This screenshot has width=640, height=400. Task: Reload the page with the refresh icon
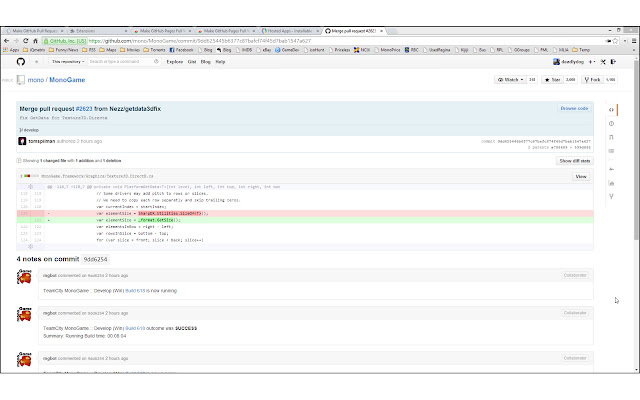(x=26, y=41)
